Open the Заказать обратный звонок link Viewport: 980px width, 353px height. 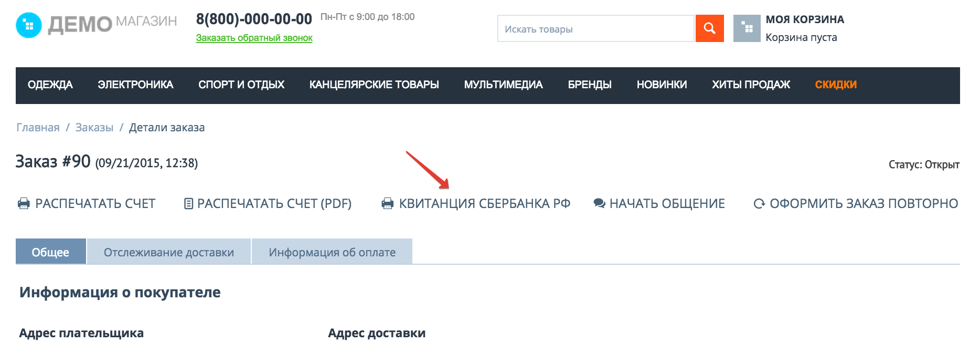pyautogui.click(x=254, y=38)
